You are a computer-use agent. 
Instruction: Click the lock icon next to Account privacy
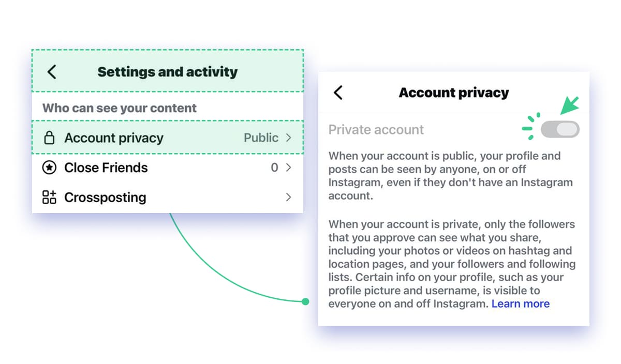click(50, 138)
